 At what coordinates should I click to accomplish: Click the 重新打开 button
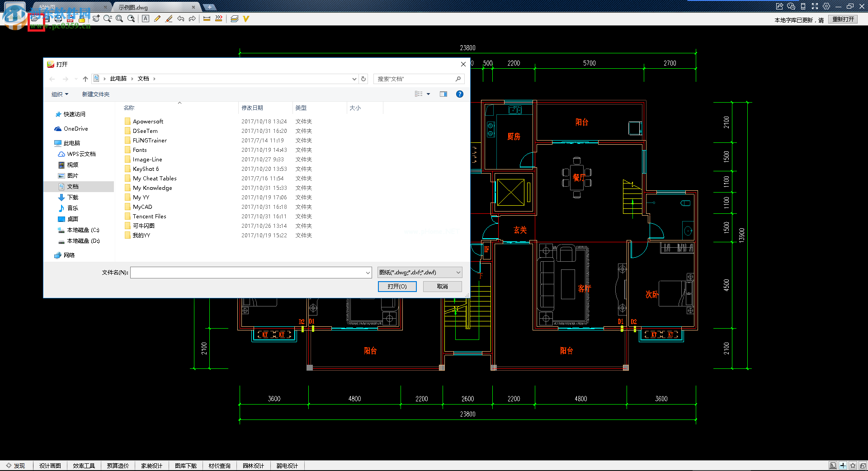843,19
